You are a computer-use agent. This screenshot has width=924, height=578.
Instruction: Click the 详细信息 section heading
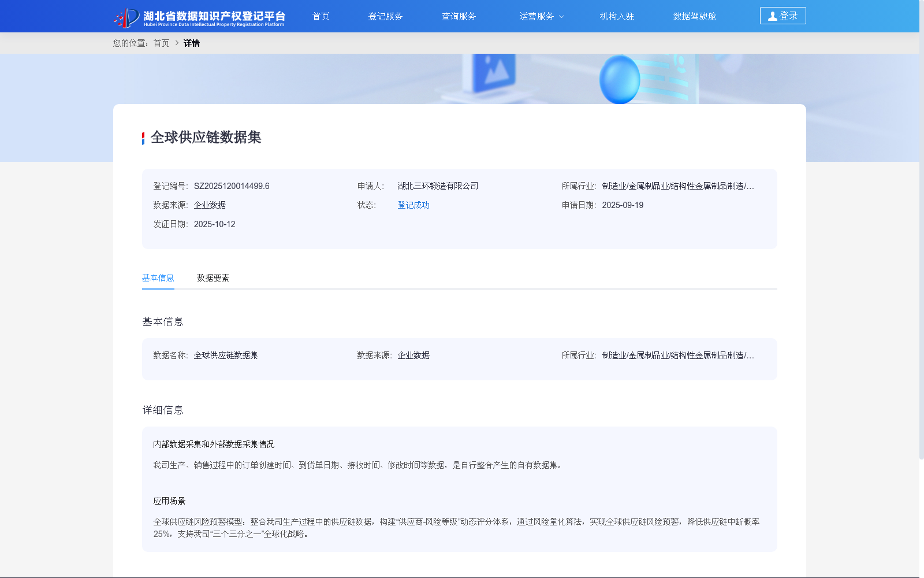(163, 410)
